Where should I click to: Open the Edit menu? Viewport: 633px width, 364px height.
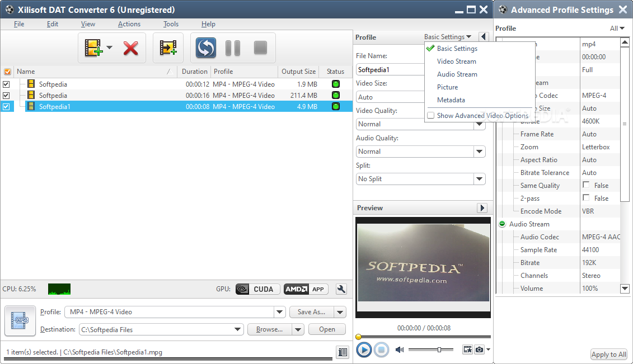[53, 24]
